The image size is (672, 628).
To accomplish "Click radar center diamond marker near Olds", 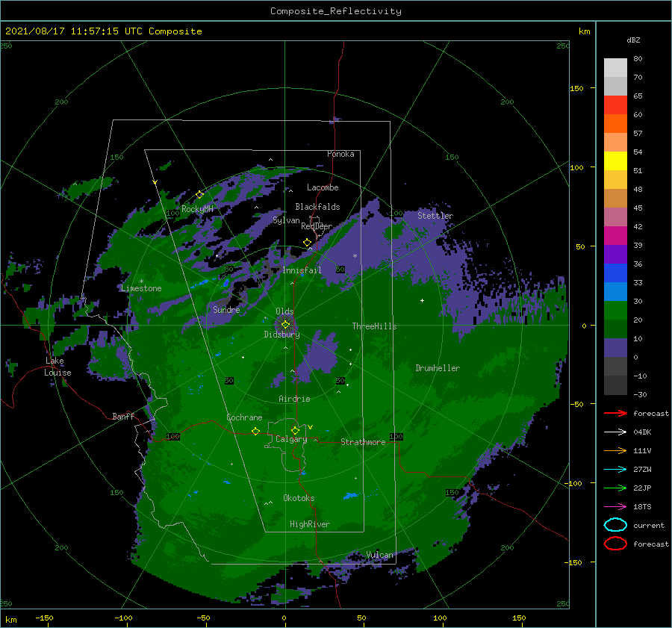I will coord(285,325).
